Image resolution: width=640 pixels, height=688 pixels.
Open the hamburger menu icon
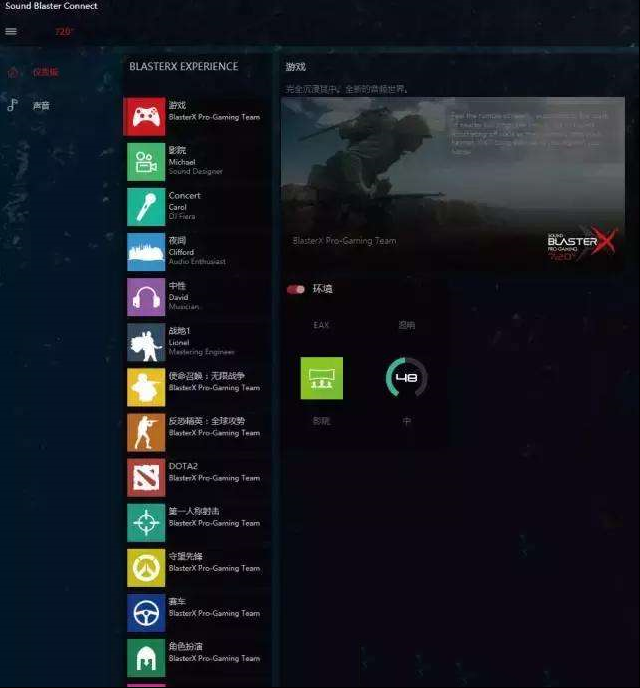point(11,31)
